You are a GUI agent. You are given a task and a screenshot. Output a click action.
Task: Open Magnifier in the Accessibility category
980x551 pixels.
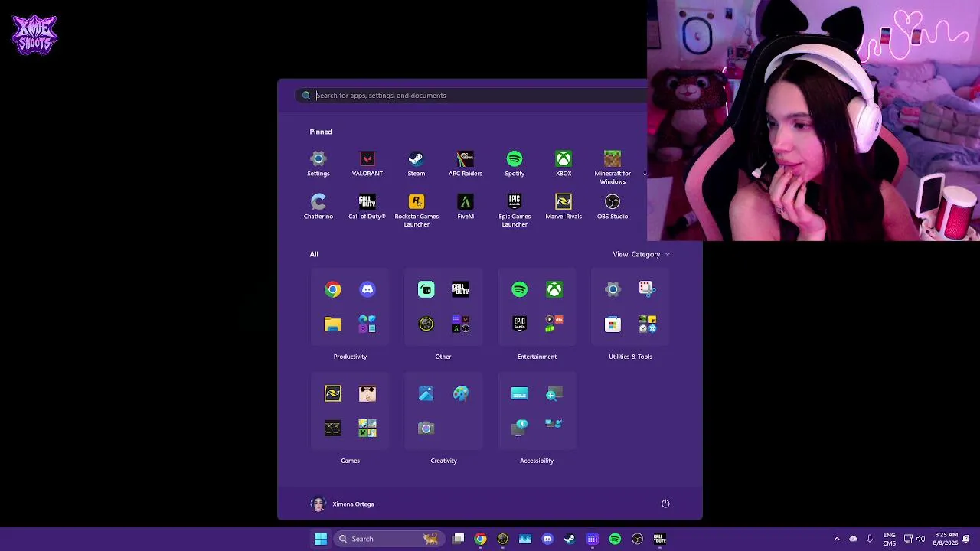[x=554, y=393]
